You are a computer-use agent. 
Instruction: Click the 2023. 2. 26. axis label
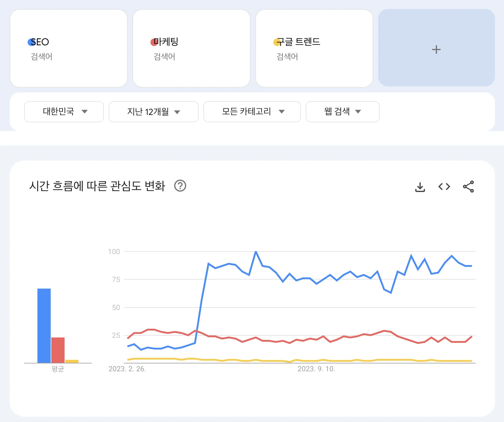(x=127, y=369)
